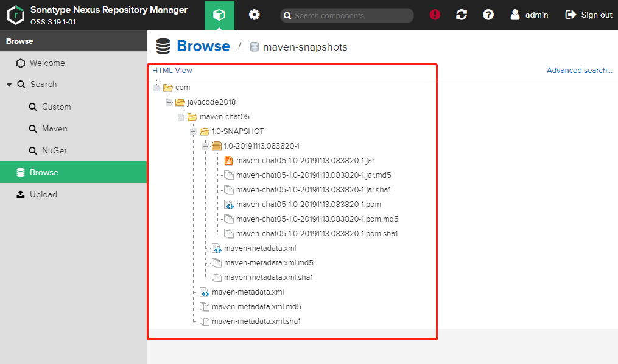Viewport: 618px width, 364px height.
Task: Click the .pom.sha1 file icon
Action: point(228,234)
